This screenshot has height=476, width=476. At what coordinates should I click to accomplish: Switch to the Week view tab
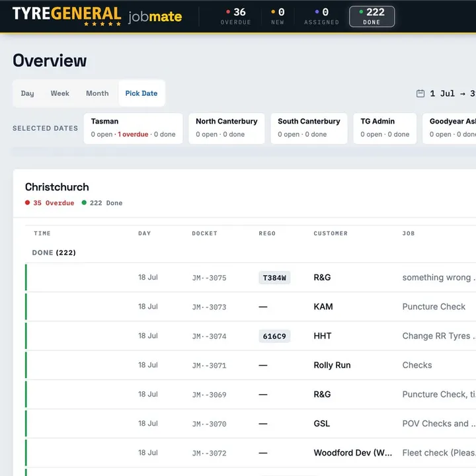pos(59,93)
